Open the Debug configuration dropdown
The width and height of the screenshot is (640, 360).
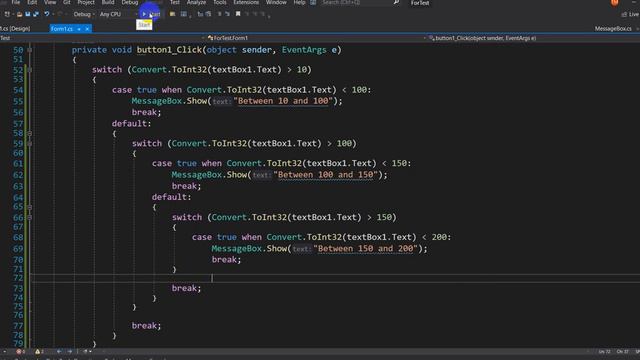pos(84,14)
